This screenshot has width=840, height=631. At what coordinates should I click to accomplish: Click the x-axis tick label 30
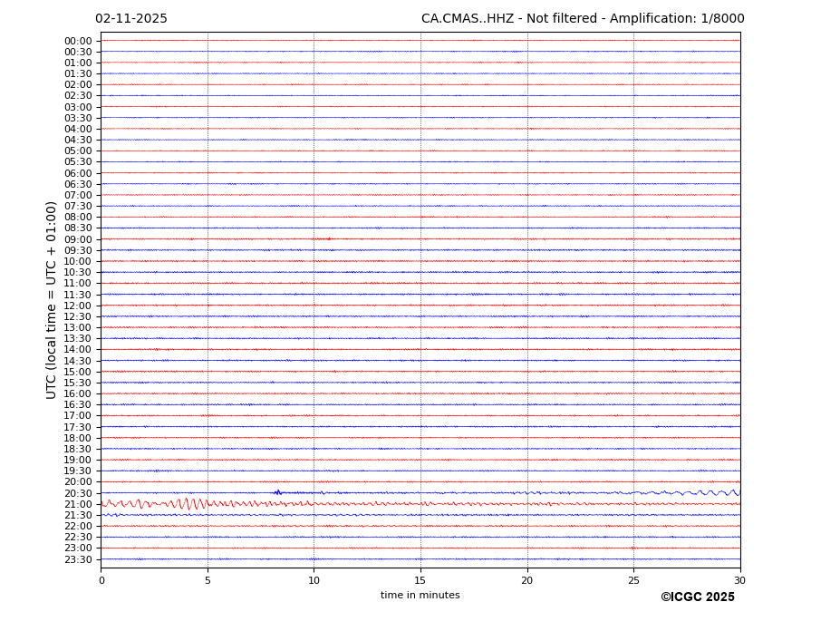coord(739,580)
